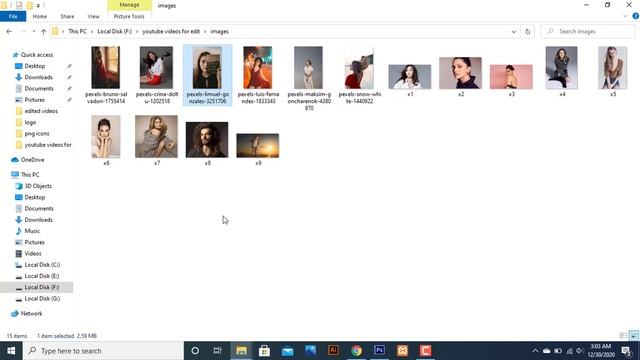Click 'youtube videos for edit' breadcrumb

click(x=171, y=31)
